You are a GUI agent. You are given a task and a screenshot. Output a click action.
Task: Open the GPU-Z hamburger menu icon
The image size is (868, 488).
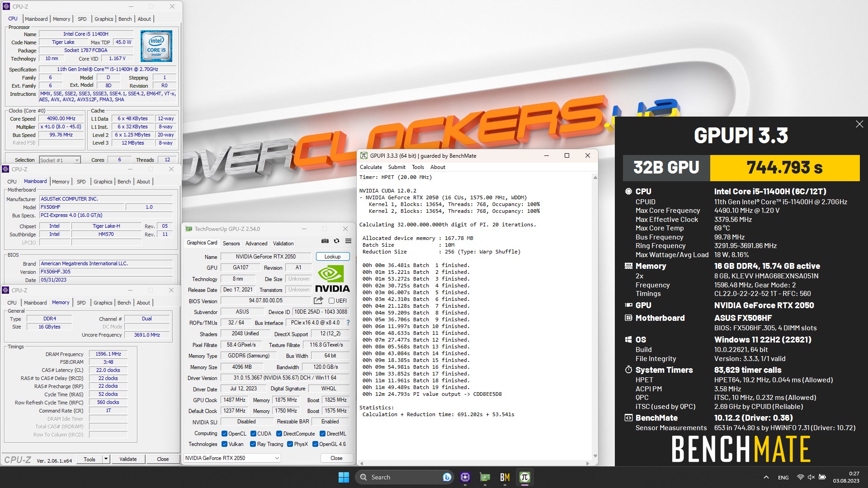pyautogui.click(x=348, y=241)
